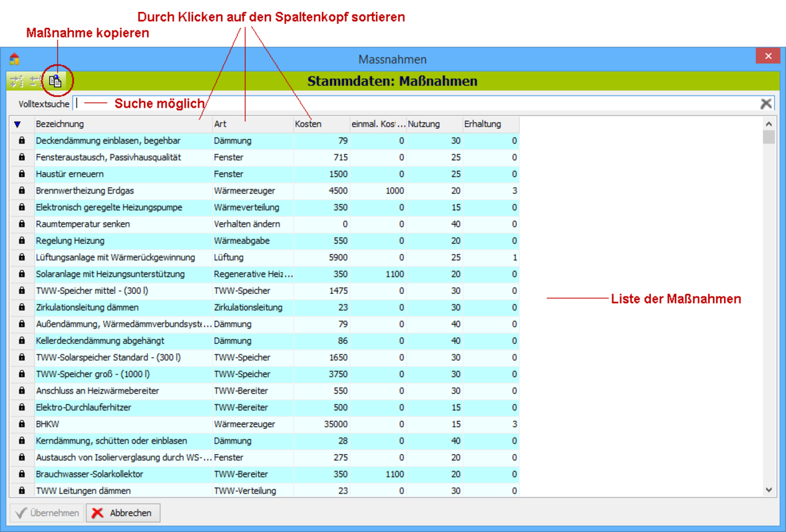
Task: Click the house app icon in title bar
Action: [15, 59]
